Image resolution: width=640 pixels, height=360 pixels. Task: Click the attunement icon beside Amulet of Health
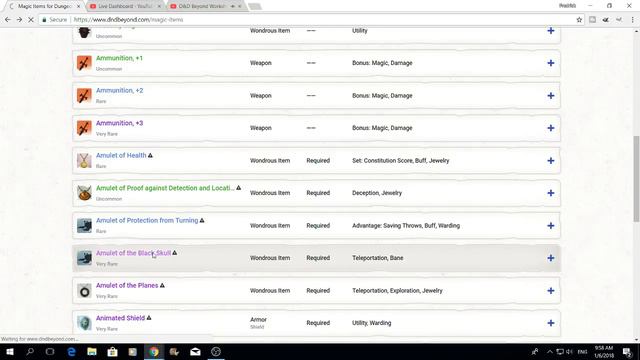coord(150,155)
